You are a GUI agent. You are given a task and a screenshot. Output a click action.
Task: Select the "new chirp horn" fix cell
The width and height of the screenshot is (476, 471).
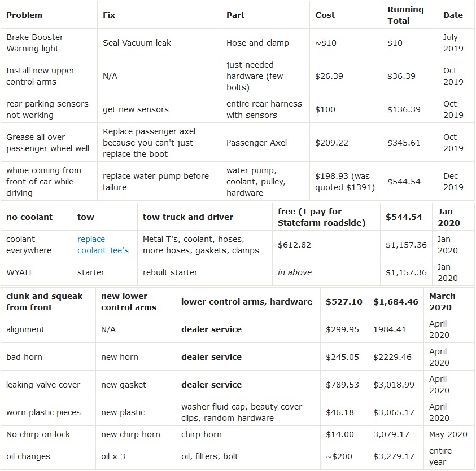click(130, 434)
